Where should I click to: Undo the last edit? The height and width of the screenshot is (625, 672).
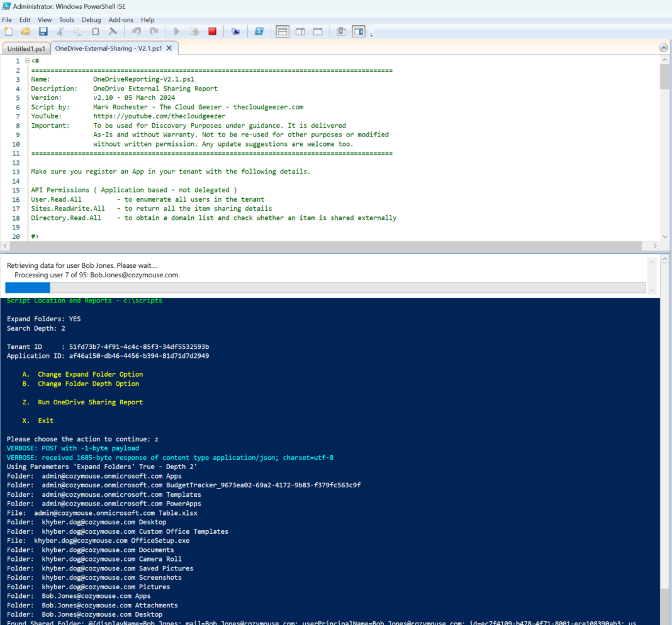tap(137, 31)
